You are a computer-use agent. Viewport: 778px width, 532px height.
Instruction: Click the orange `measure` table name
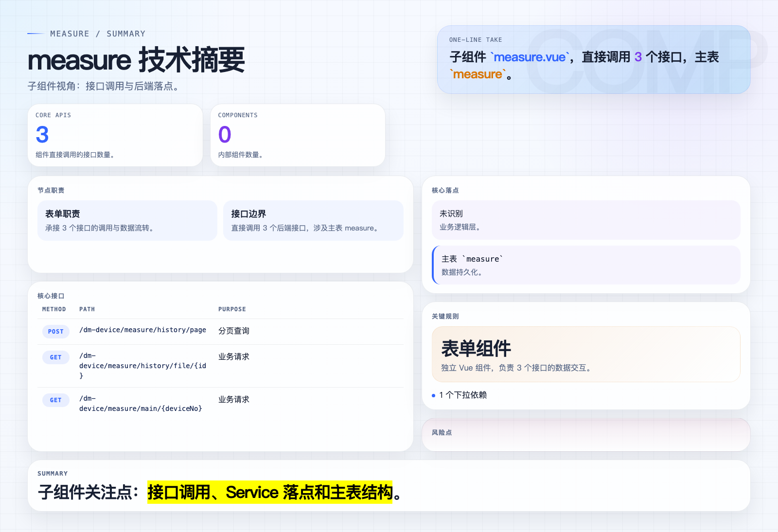coord(477,74)
